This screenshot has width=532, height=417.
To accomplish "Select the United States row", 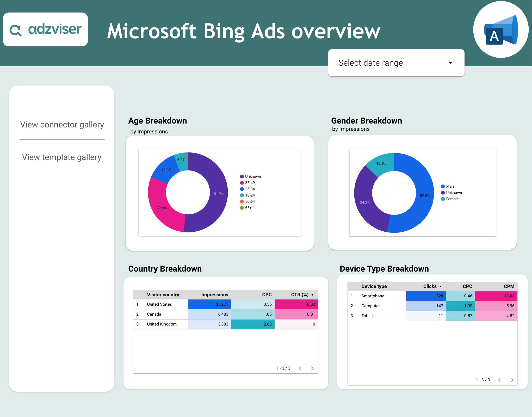I will point(225,304).
